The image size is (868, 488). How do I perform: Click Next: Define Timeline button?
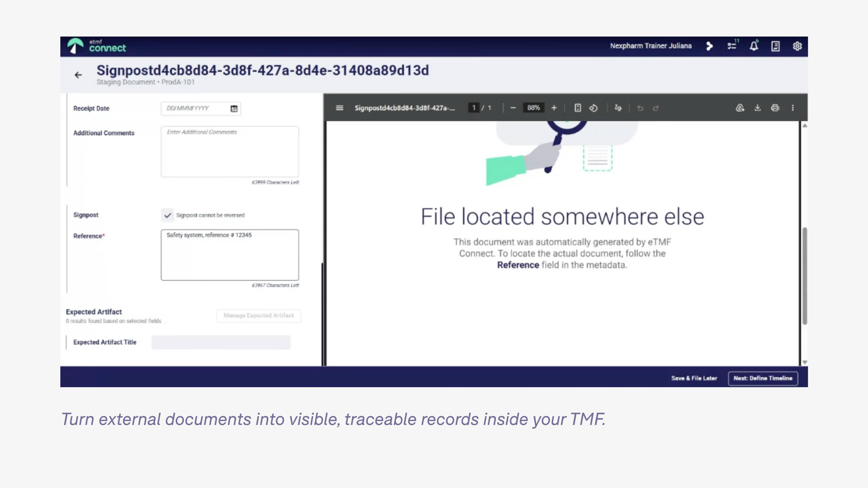763,379
